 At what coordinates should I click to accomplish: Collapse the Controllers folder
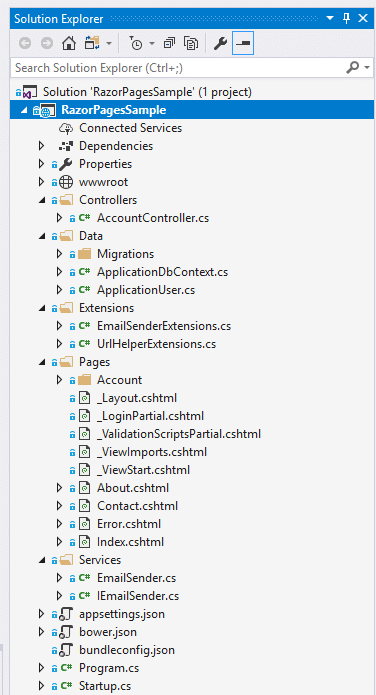42,201
